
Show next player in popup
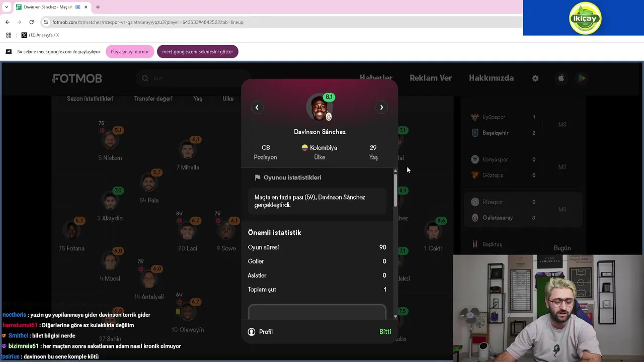[381, 107]
